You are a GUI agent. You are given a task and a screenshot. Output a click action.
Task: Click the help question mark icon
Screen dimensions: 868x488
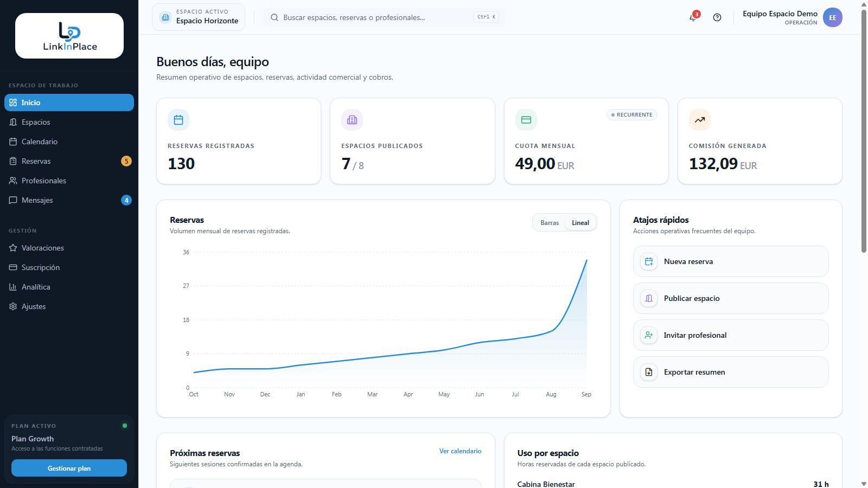click(x=717, y=17)
